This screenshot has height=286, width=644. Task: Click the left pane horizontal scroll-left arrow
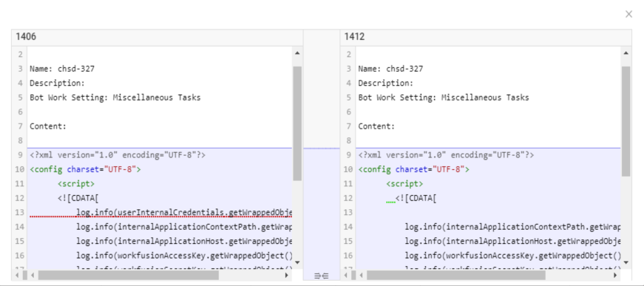point(33,275)
